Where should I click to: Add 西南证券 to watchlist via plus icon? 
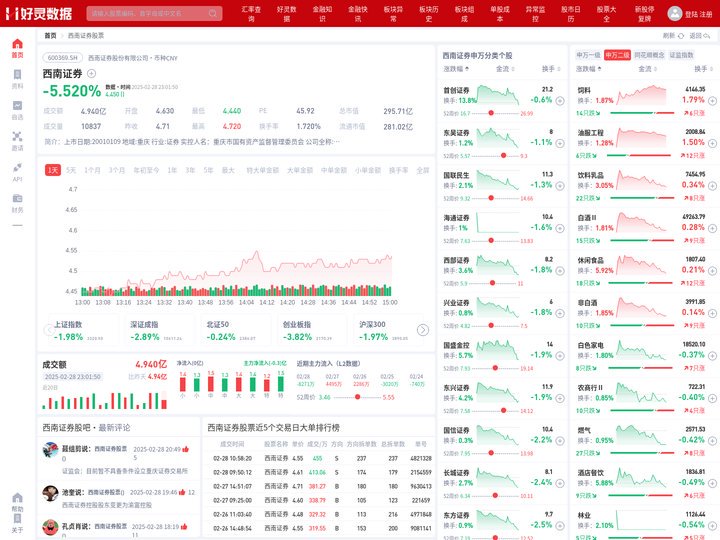click(91, 73)
